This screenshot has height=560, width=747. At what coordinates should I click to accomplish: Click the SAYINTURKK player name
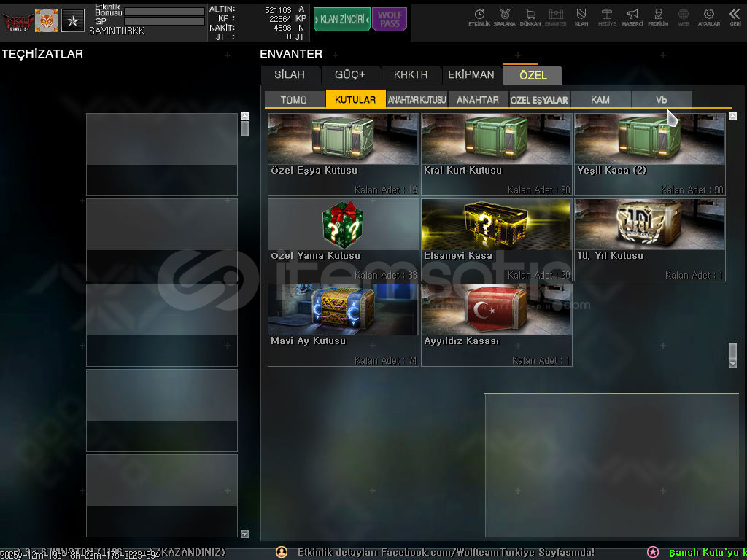point(117,31)
